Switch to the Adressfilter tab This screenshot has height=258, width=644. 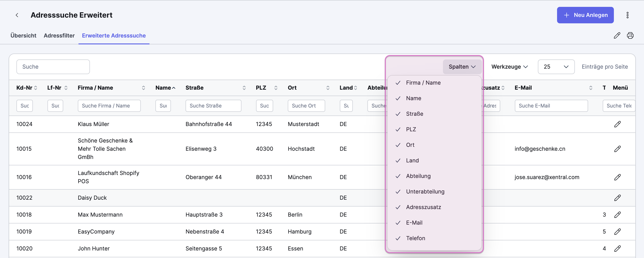pyautogui.click(x=59, y=36)
